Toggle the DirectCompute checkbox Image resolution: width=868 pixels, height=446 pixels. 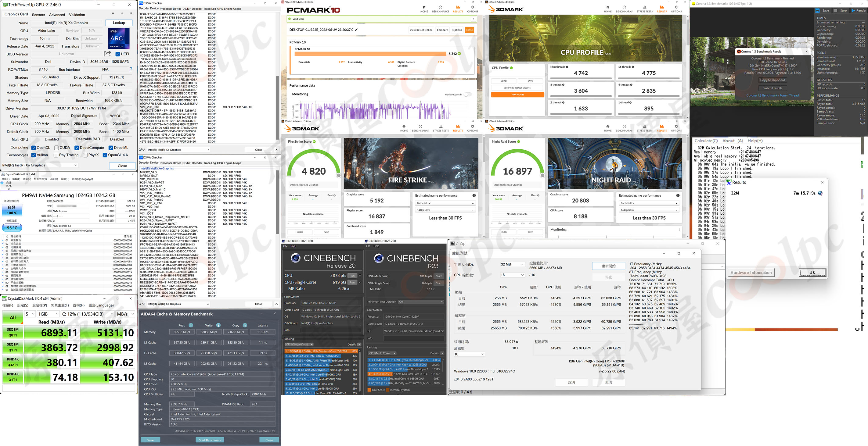[x=77, y=148]
